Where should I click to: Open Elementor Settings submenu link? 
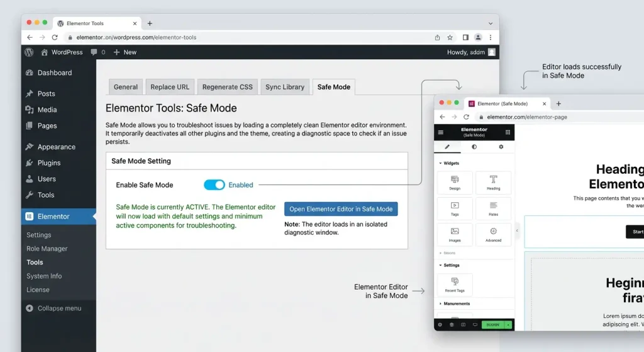39,236
